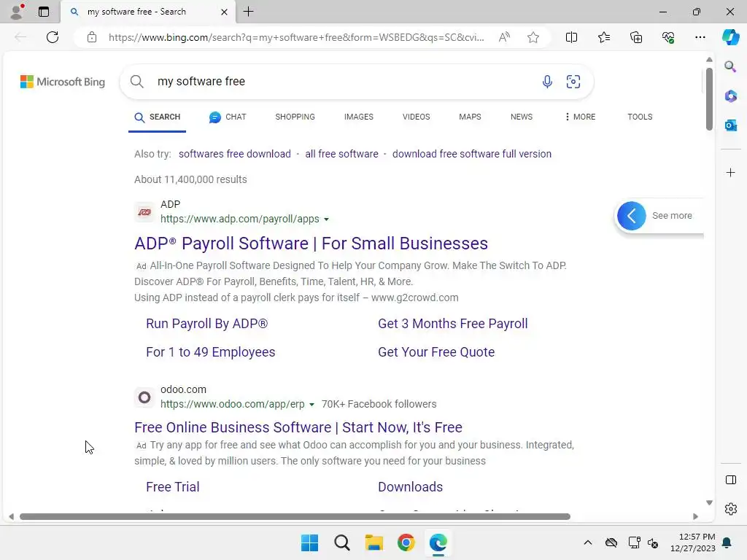Open Odoo 'Downloads' sitelink

[410, 487]
